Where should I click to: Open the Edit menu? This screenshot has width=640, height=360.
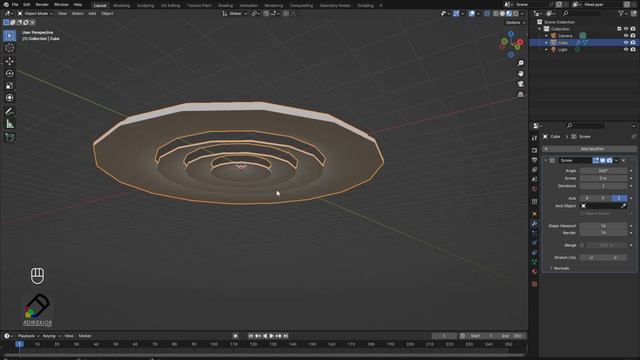pos(27,4)
